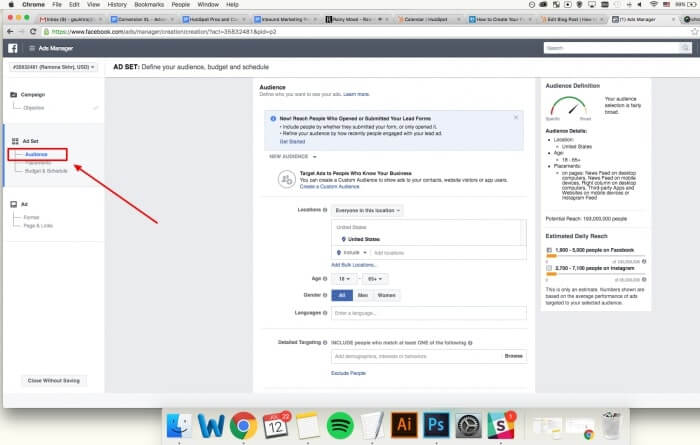Open the Ads Manager hamburger menu icon
The height and width of the screenshot is (445, 700).
(x=32, y=48)
